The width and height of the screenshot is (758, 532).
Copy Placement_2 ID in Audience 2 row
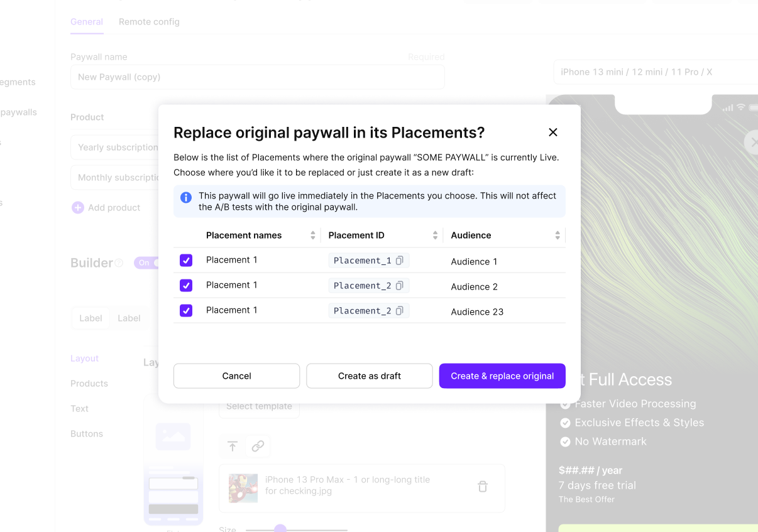point(399,285)
